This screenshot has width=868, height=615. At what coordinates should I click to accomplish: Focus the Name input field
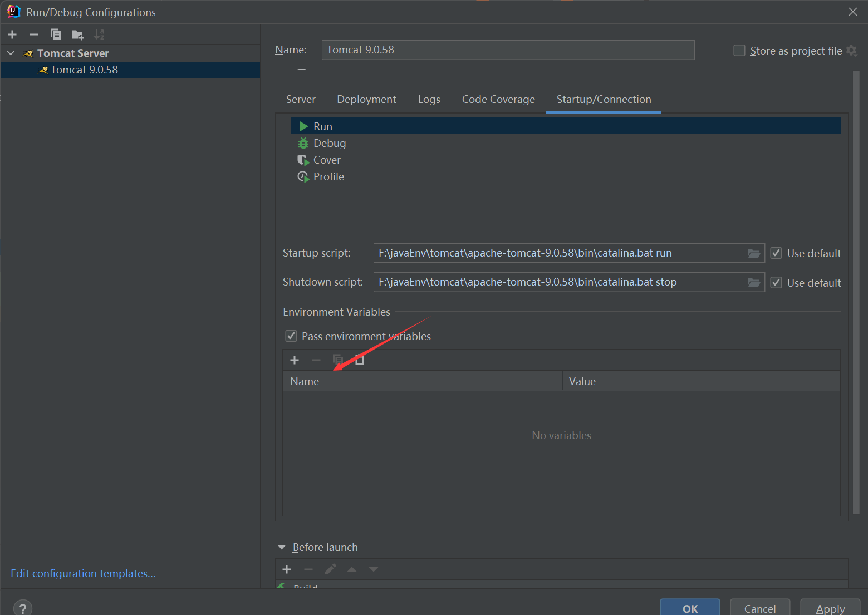click(x=508, y=50)
